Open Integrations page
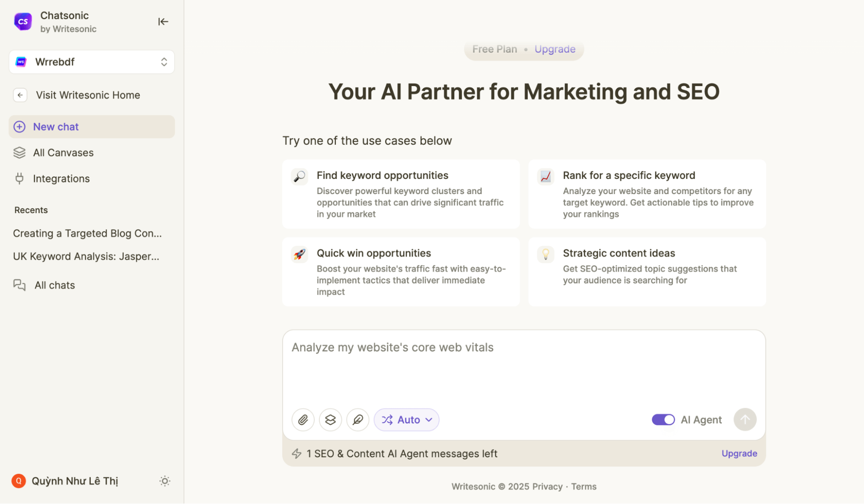This screenshot has height=504, width=864. pos(61,179)
